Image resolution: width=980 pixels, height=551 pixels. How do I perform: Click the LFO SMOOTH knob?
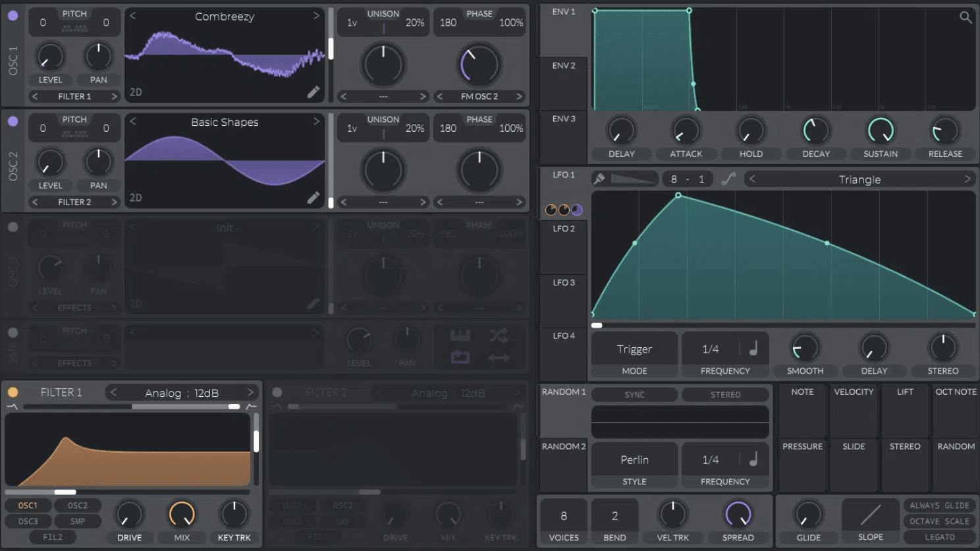pos(805,348)
